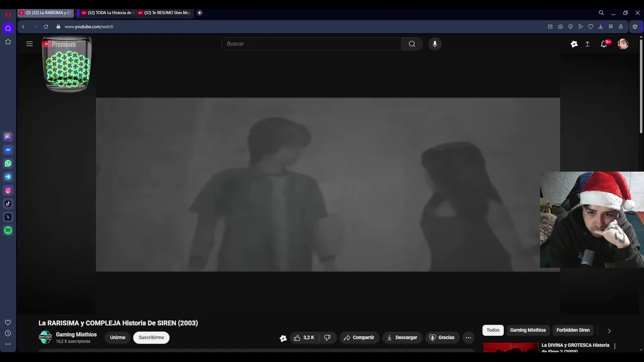Open Telegram in the sidebar
The image size is (644, 362).
pyautogui.click(x=8, y=177)
